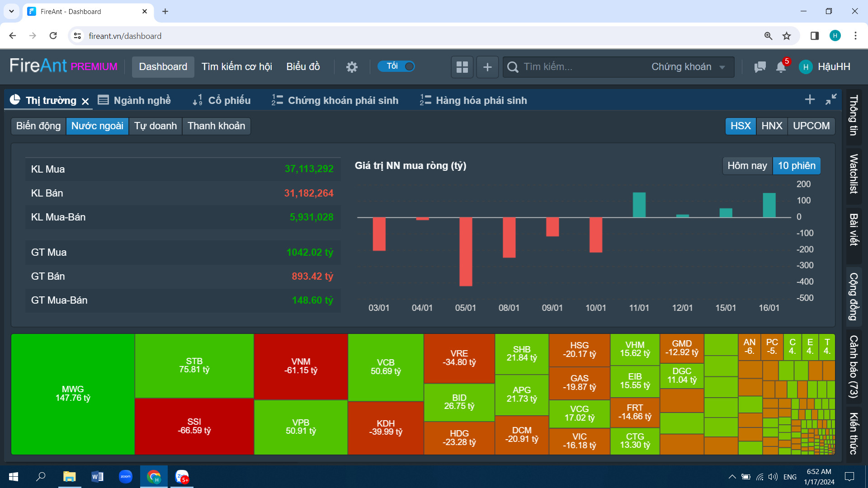Expand the Watchlist side panel
Screen dimensions: 868x488
(854, 174)
